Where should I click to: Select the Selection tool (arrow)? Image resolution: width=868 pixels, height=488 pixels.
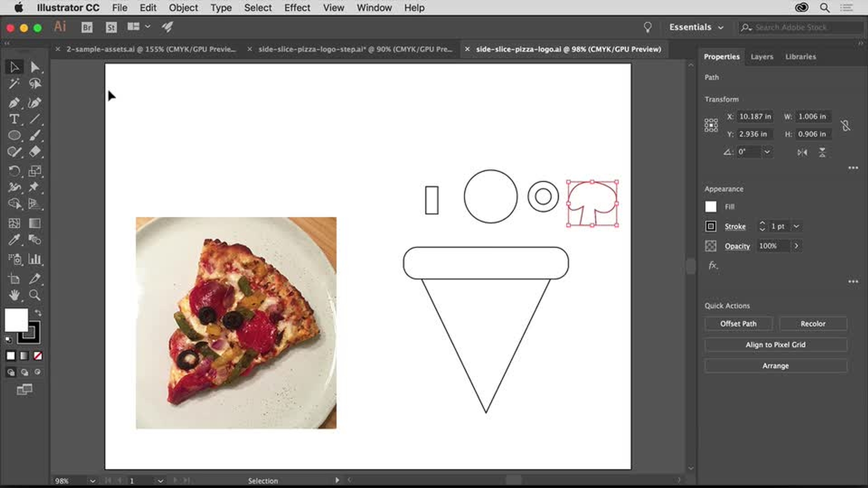pyautogui.click(x=14, y=66)
